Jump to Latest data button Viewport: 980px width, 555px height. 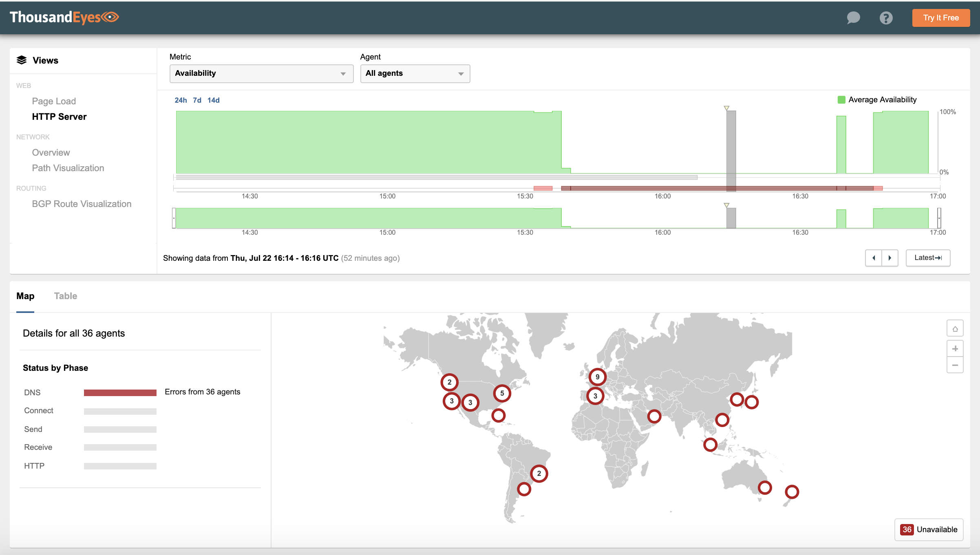pos(928,258)
